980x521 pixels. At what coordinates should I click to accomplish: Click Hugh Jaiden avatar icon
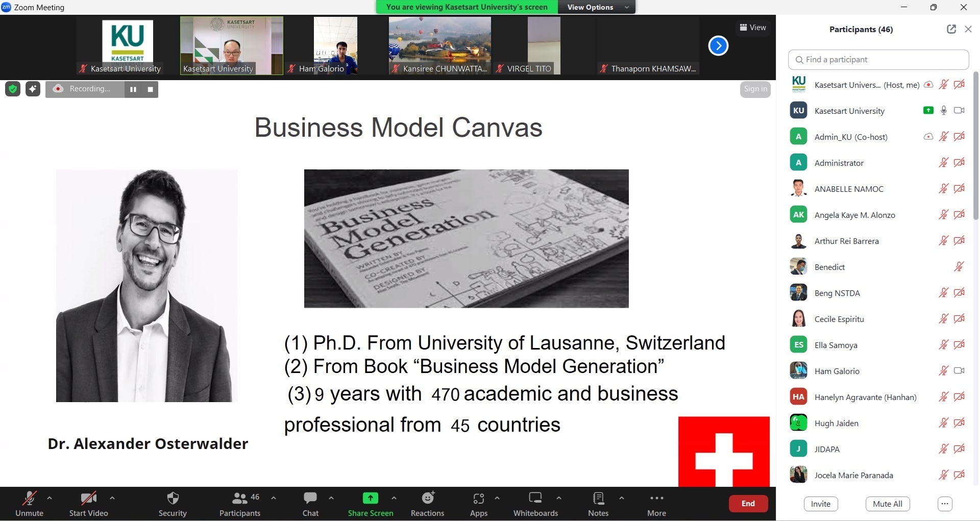coord(798,423)
